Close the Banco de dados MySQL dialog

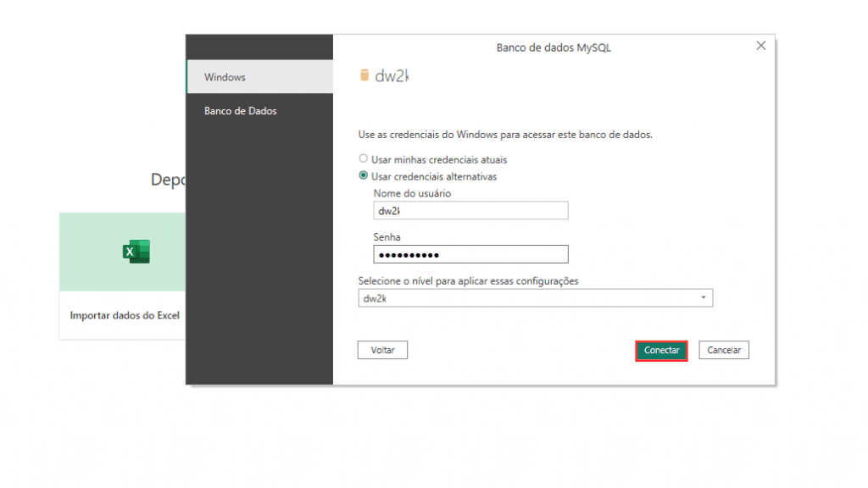760,47
